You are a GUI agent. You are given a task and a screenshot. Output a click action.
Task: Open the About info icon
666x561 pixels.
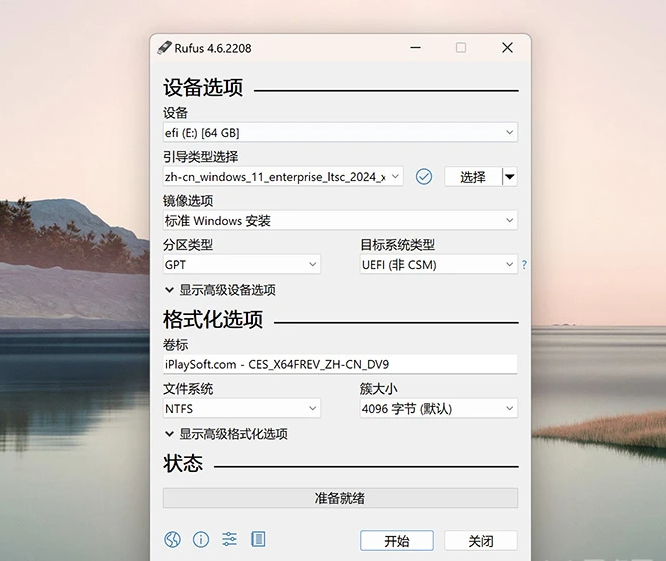pyautogui.click(x=201, y=539)
